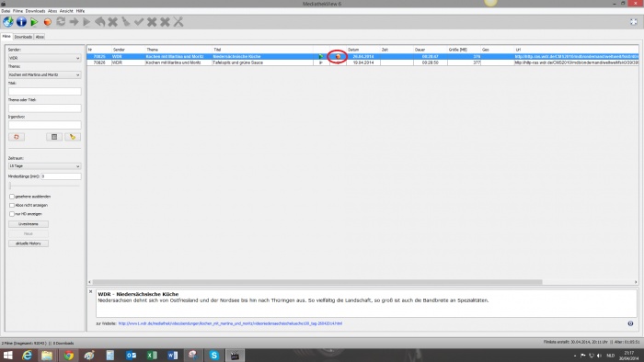Click grayed play triangle toolbar icon

pos(86,22)
